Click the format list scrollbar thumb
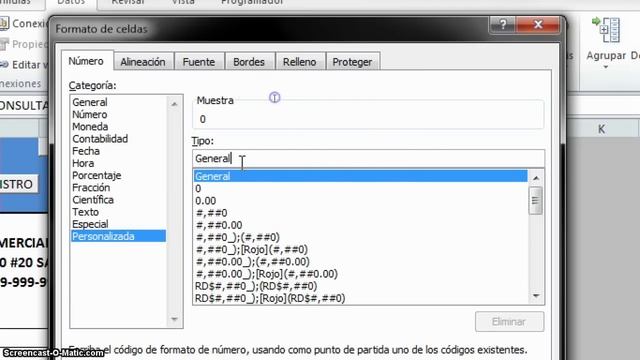This screenshot has width=640, height=360. tap(536, 200)
